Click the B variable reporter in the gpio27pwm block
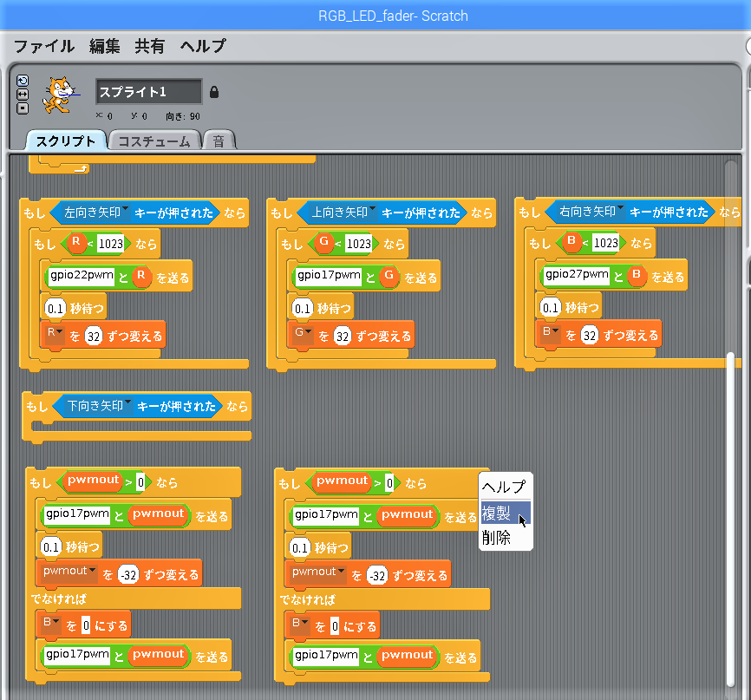Screen dimensions: 751x700 click(637, 276)
